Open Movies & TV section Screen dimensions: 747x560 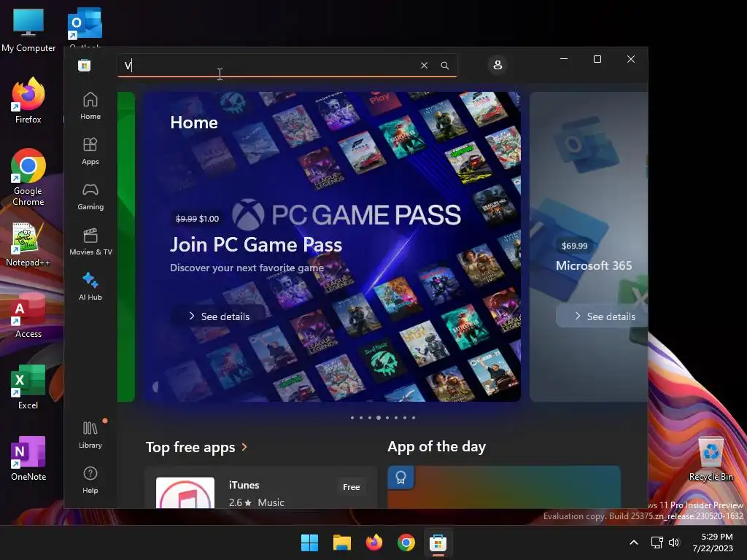tap(90, 241)
